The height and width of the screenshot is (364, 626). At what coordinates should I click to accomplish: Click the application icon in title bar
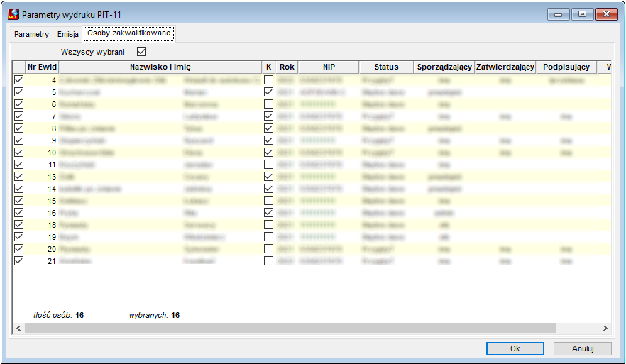[x=13, y=14]
